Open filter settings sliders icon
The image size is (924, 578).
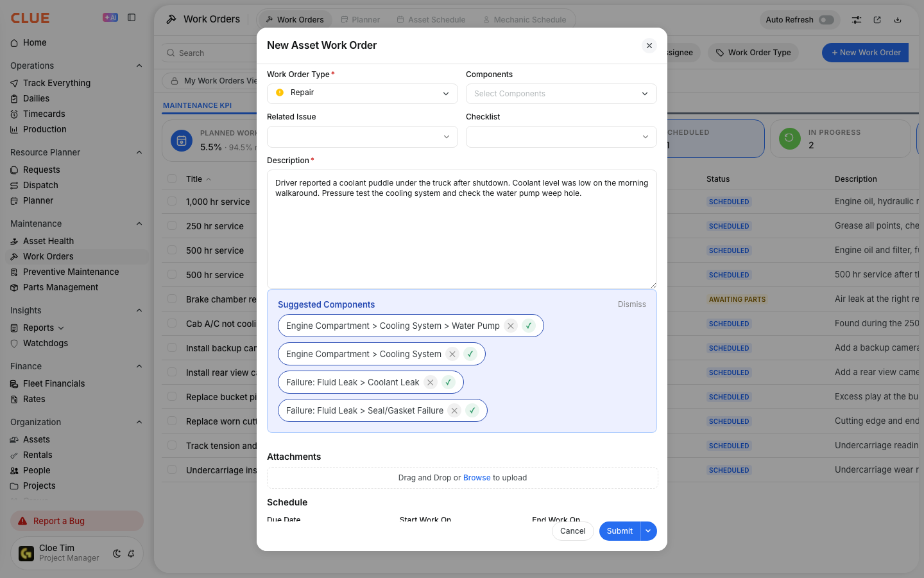(857, 20)
